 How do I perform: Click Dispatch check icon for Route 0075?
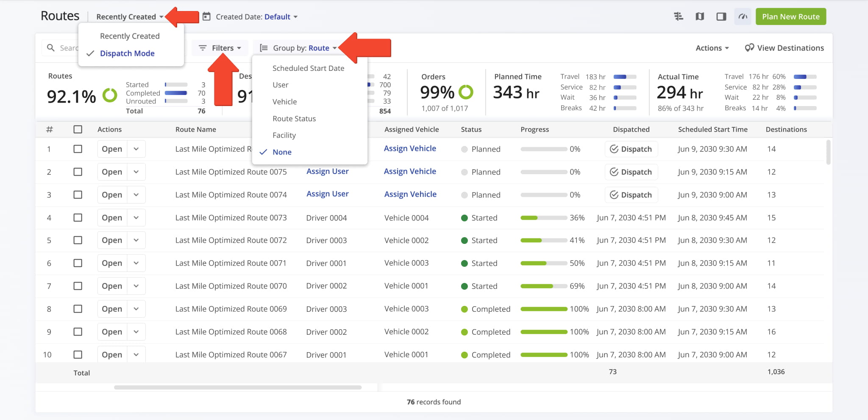coord(614,172)
